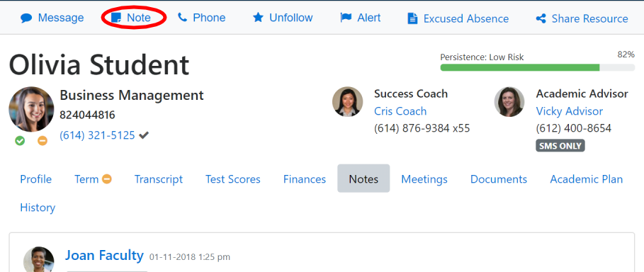Click the Phone handset icon

[182, 18]
